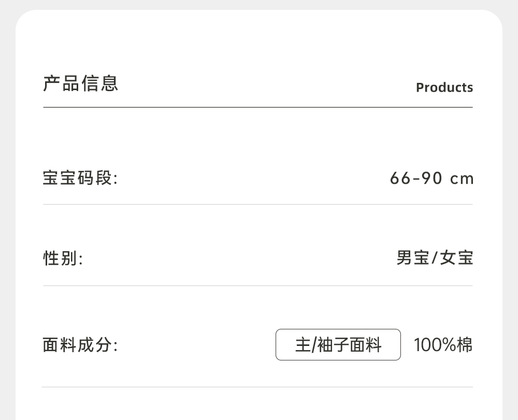
Task: Click "男宝" in the gender value
Action: [413, 257]
